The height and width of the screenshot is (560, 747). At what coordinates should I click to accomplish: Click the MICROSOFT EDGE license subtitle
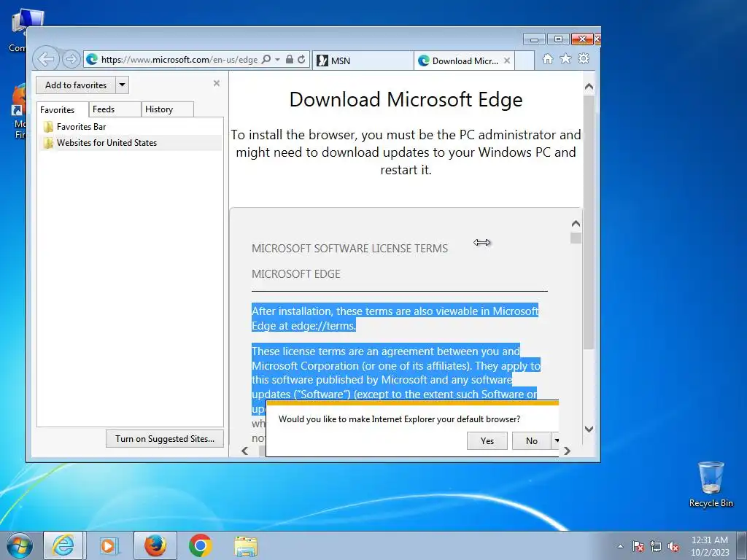tap(296, 274)
